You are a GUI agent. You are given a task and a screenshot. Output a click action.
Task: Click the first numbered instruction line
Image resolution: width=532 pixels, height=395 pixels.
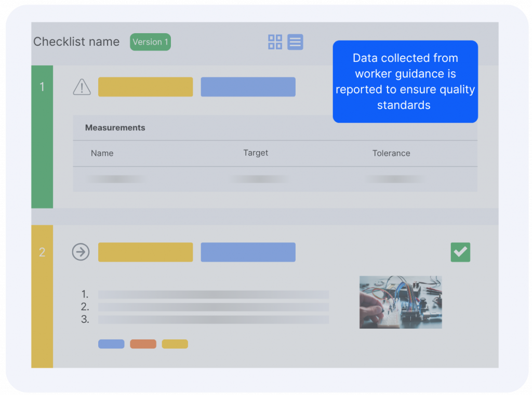click(x=213, y=294)
